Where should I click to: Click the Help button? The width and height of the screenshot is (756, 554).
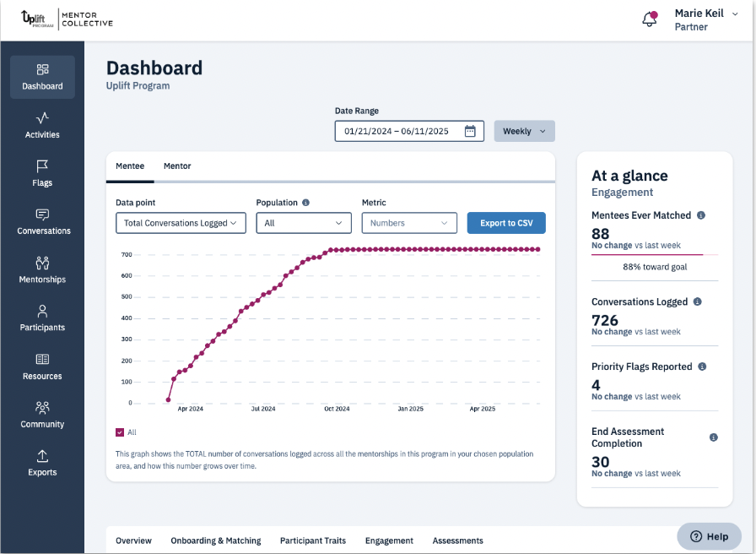click(x=709, y=536)
